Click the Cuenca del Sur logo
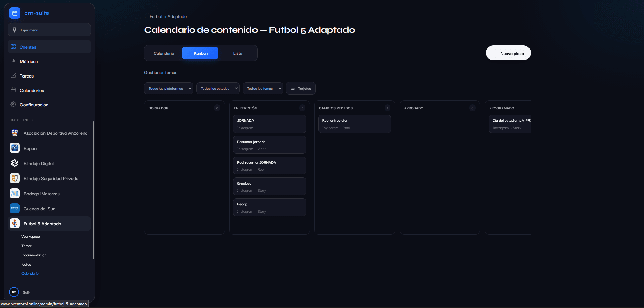Screen dimensions: 644x308 click(x=15, y=208)
